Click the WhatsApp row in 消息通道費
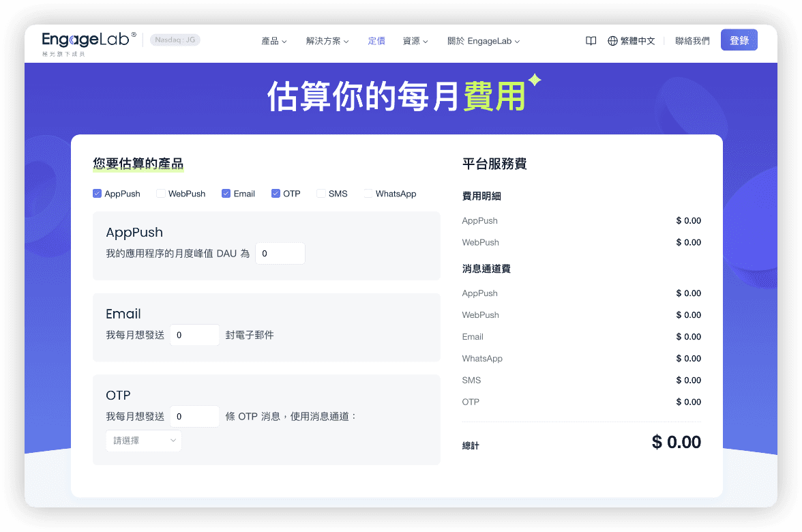The image size is (802, 532). [x=582, y=359]
